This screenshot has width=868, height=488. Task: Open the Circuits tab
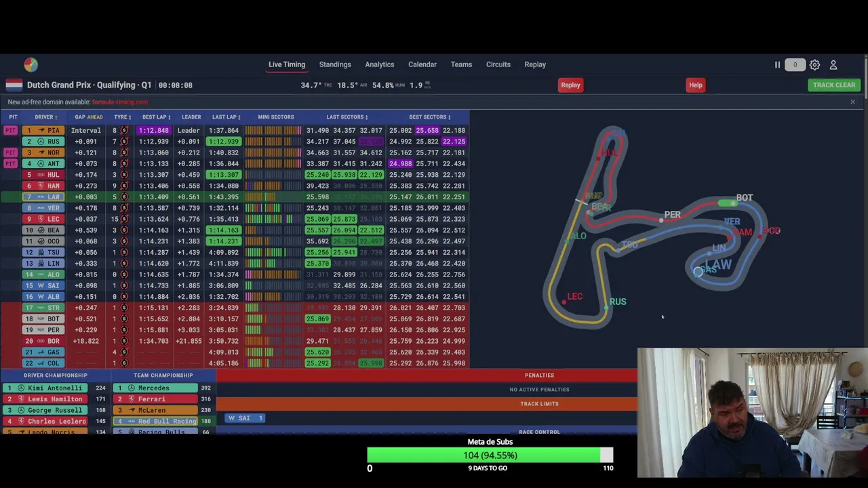(x=498, y=64)
